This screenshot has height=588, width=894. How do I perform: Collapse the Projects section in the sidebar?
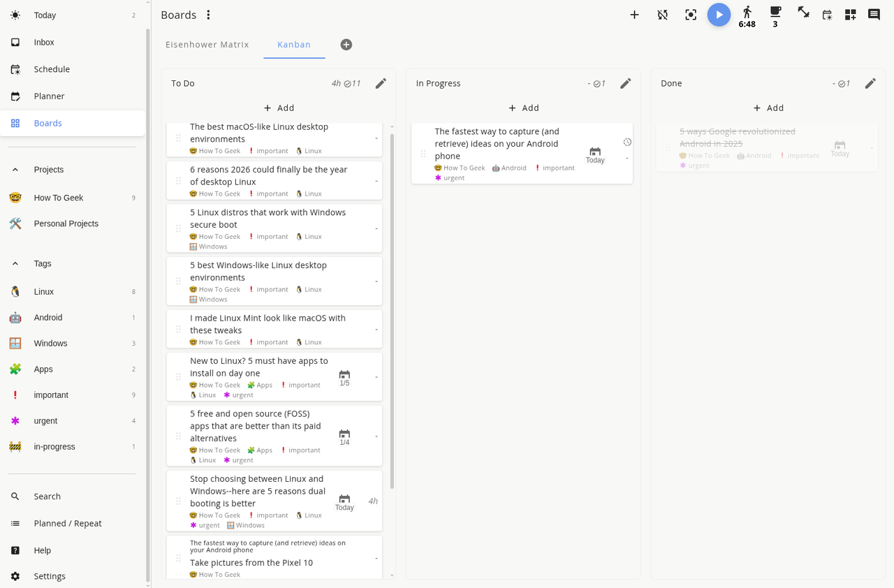[x=16, y=169]
